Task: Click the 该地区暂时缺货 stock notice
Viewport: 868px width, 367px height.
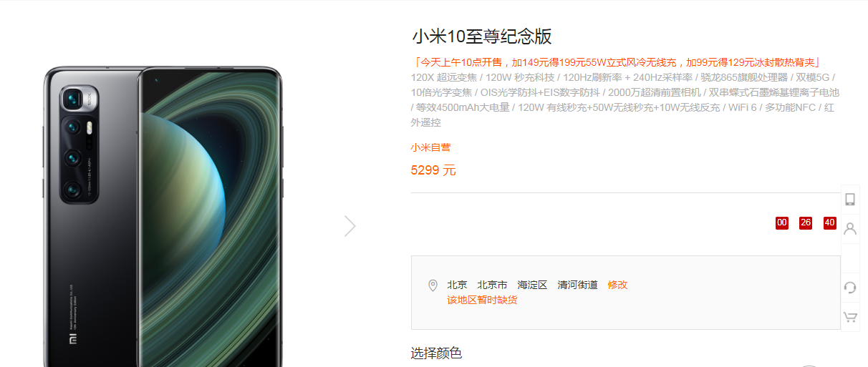Action: 482,300
